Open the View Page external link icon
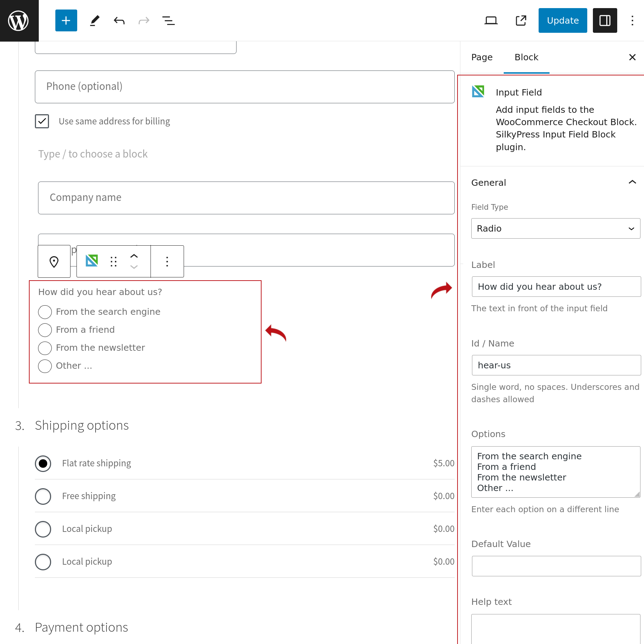The image size is (644, 644). tap(521, 20)
